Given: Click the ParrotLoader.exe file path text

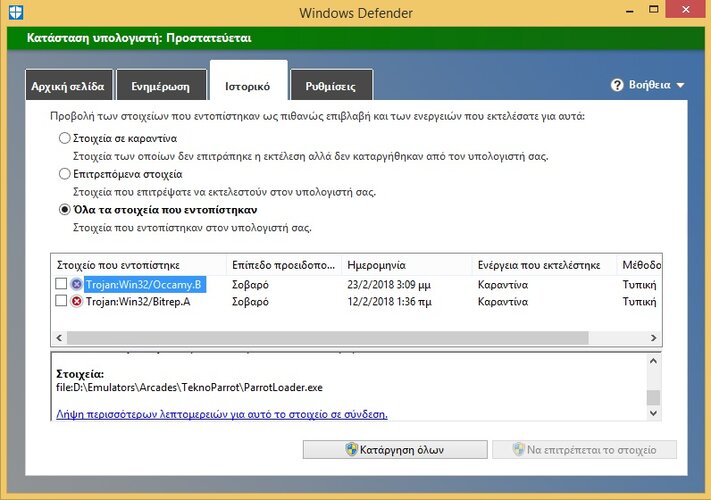Looking at the screenshot, I should pos(190,388).
